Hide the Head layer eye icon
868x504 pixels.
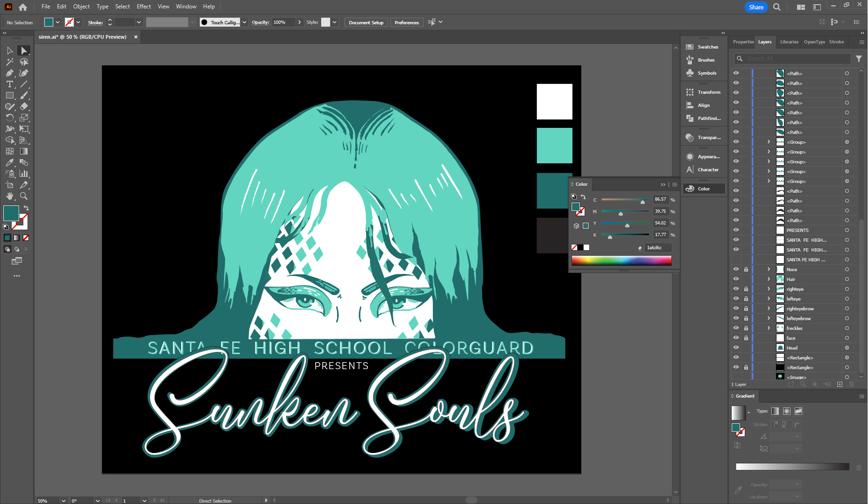pyautogui.click(x=736, y=348)
